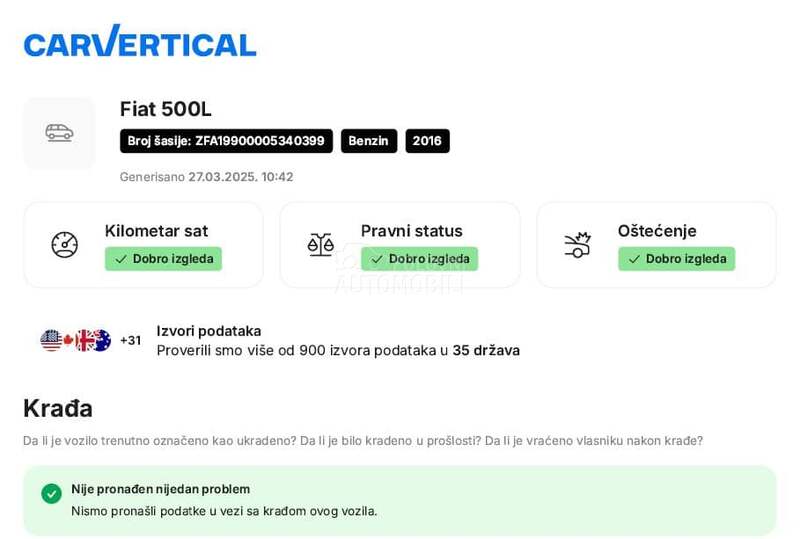Viewport: 800px width, 539px height.
Task: Open the Kilometar sat card
Action: pyautogui.click(x=143, y=245)
